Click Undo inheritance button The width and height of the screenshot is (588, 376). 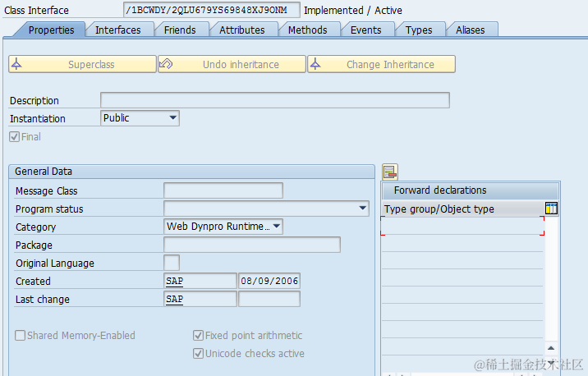click(x=232, y=64)
